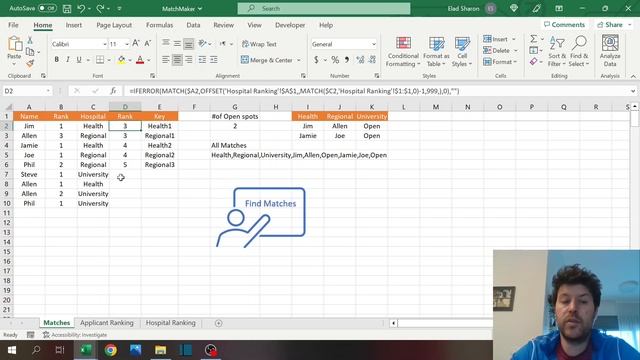Open Chrome from the Windows taskbar
The width and height of the screenshot is (640, 360).
pos(111,350)
